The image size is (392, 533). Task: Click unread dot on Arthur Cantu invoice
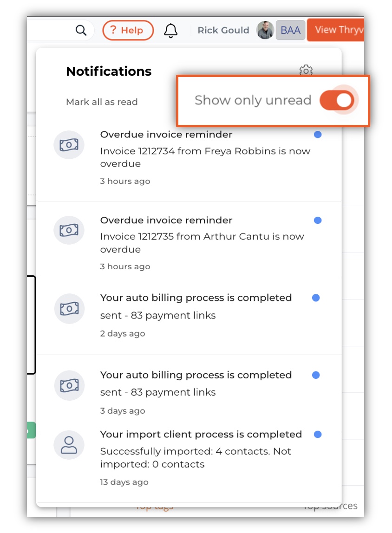318,220
